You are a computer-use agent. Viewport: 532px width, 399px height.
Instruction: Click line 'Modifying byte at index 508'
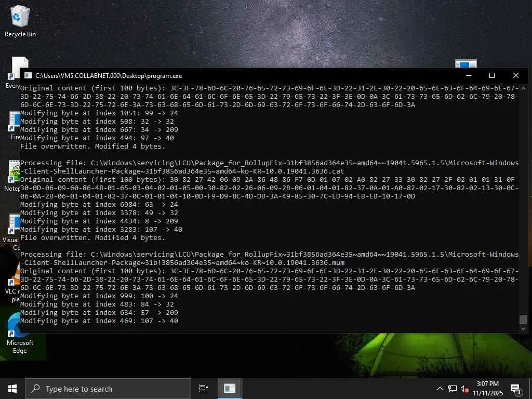pyautogui.click(x=97, y=121)
